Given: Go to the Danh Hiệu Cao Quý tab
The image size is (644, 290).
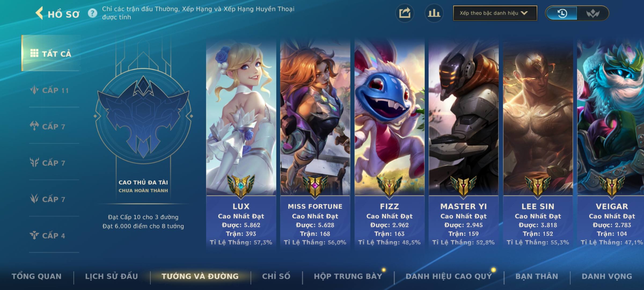Looking at the screenshot, I should click(449, 276).
